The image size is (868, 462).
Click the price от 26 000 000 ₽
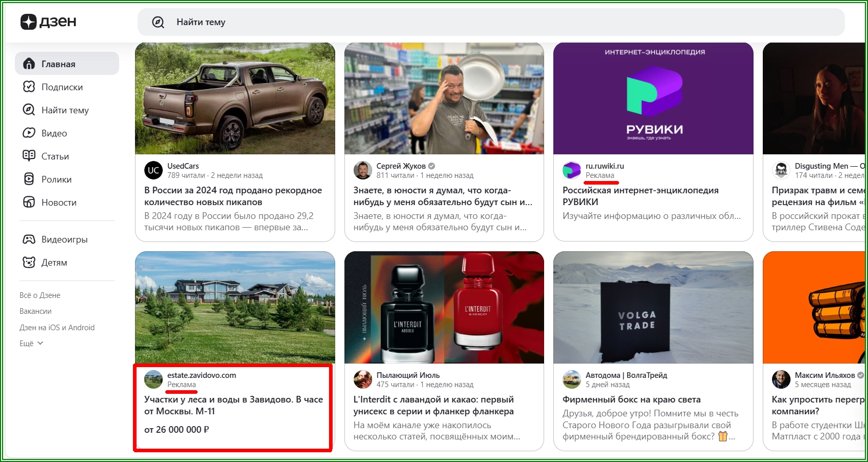(x=177, y=430)
